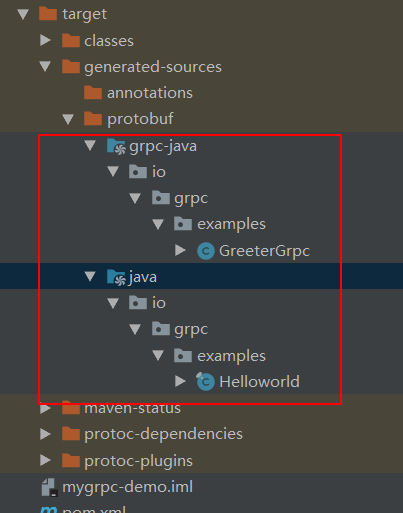Image resolution: width=403 pixels, height=513 pixels.
Task: Expand the classes folder arrow
Action: tap(45, 40)
